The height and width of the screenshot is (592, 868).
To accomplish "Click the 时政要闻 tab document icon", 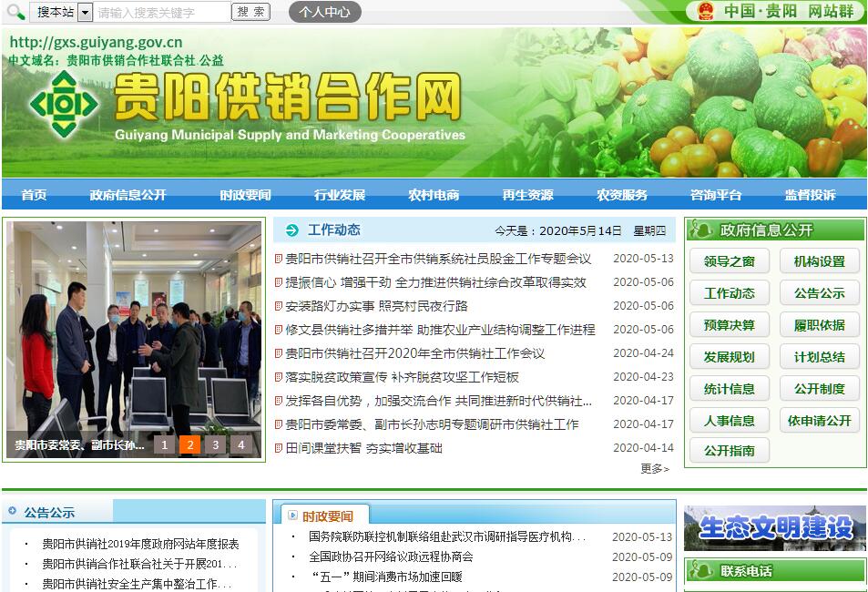I will [290, 515].
